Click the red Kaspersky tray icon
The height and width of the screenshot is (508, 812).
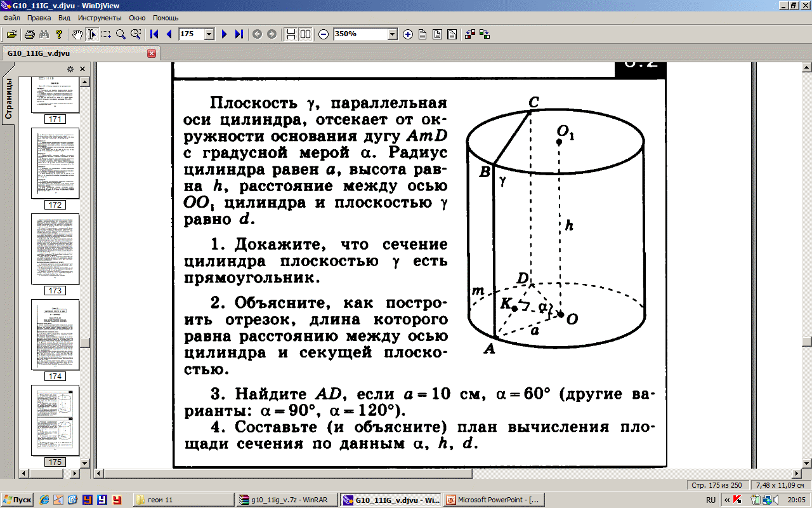pos(738,500)
